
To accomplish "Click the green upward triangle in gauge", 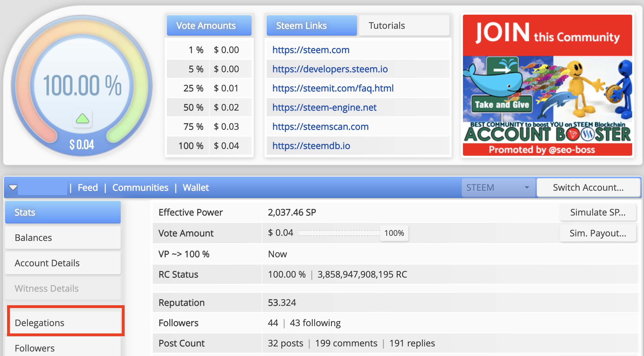I will pyautogui.click(x=82, y=118).
